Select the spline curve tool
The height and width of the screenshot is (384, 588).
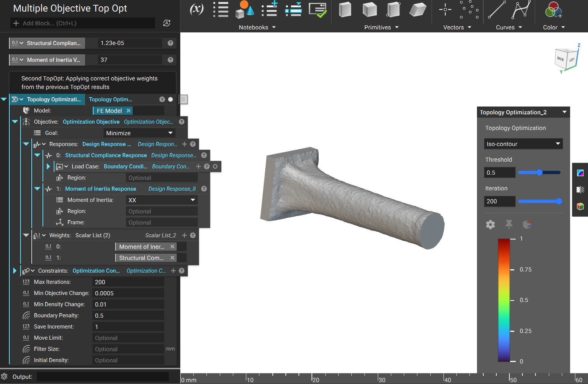[521, 9]
